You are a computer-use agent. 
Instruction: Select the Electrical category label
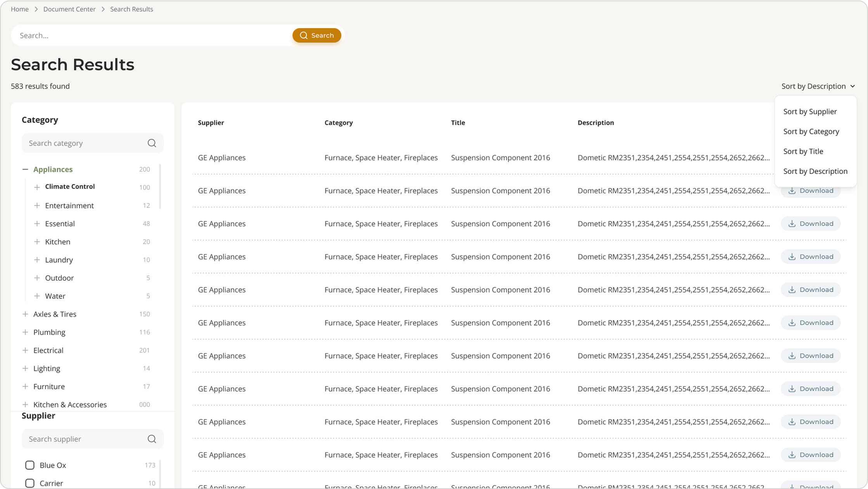(48, 350)
